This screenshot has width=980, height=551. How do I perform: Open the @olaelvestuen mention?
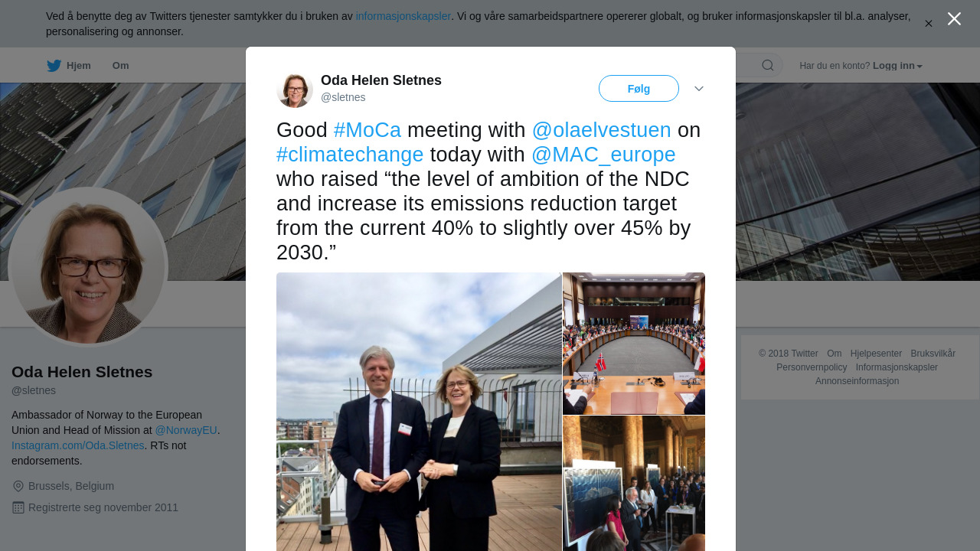[x=601, y=130]
